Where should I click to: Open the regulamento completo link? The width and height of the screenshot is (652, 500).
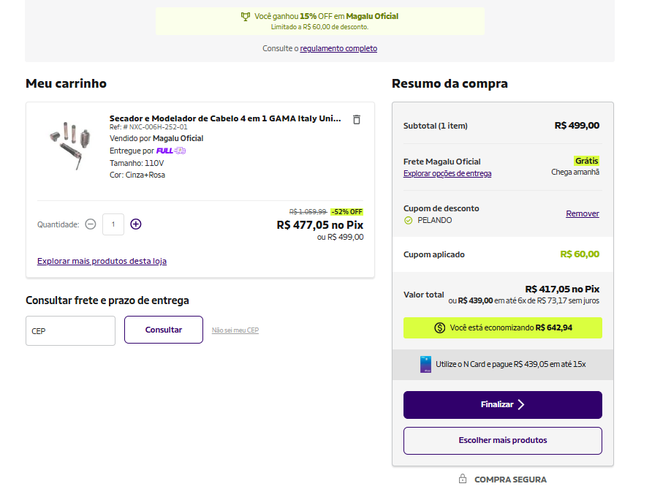coord(338,49)
